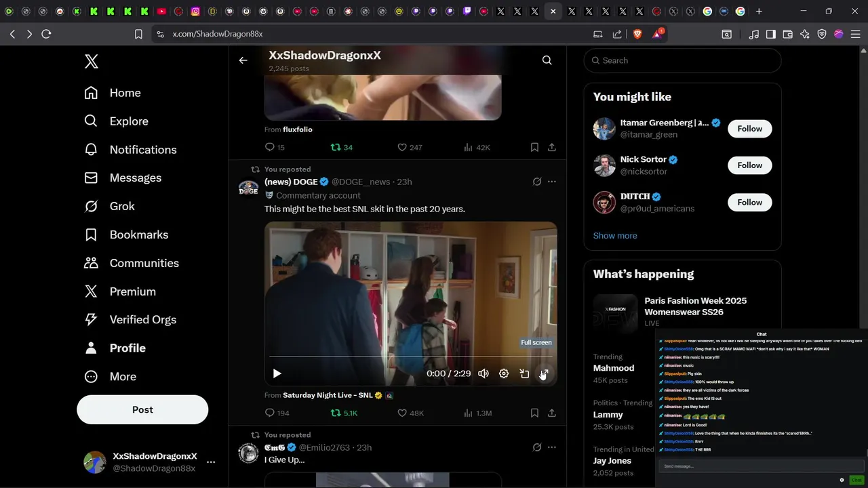Viewport: 868px width, 488px height.
Task: Open Brave Shields lion icon
Action: coord(637,34)
